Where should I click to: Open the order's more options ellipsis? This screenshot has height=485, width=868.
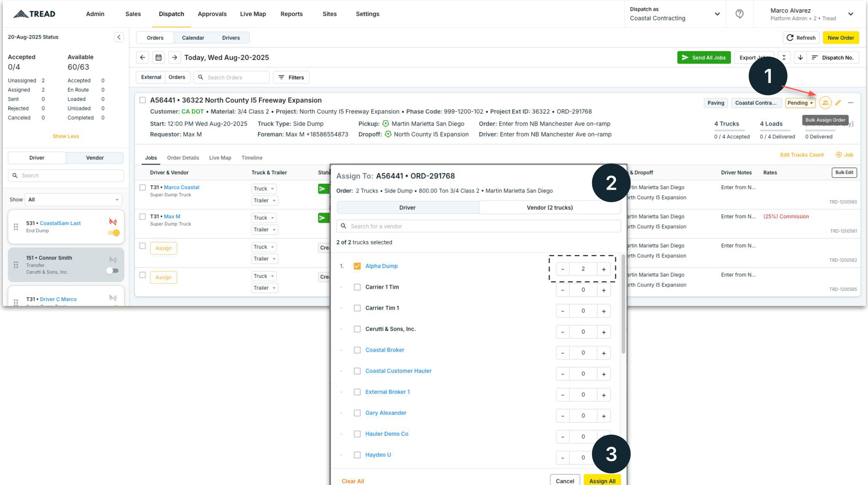[851, 103]
